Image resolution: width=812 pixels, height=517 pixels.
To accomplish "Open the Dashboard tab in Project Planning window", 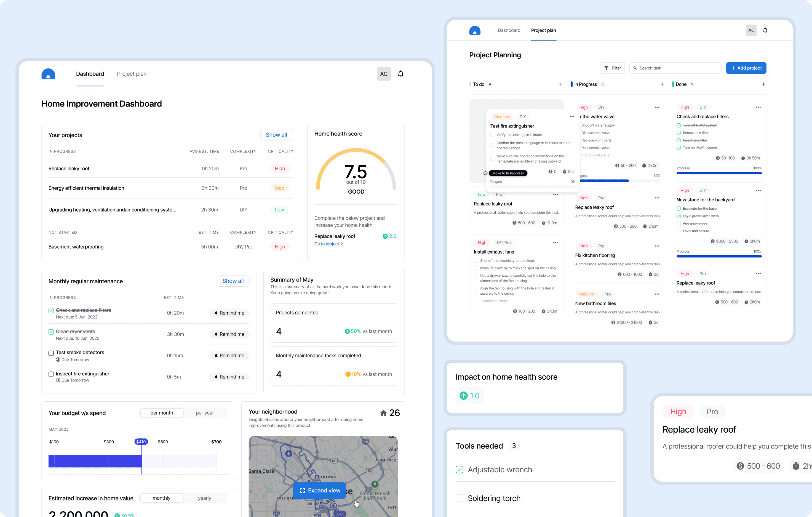I will tap(509, 30).
